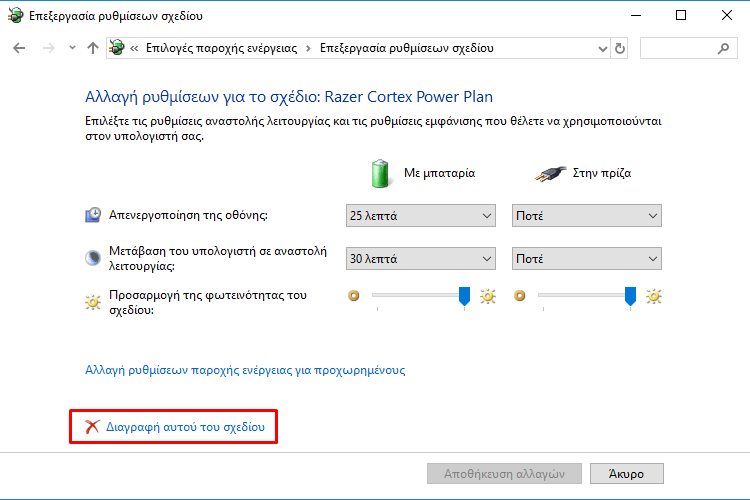Click bright sun icon of plugged-in brightness slider
Viewport: 750px width, 500px height.
point(654,296)
